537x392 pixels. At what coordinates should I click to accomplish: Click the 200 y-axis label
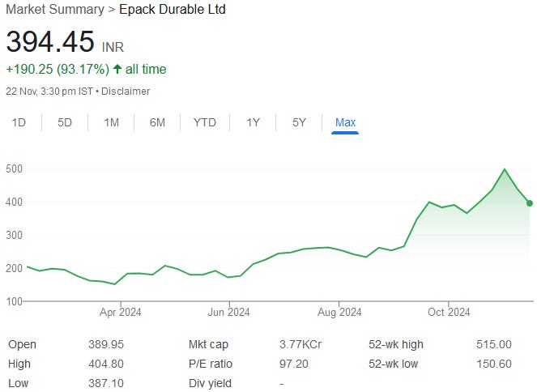click(x=14, y=268)
